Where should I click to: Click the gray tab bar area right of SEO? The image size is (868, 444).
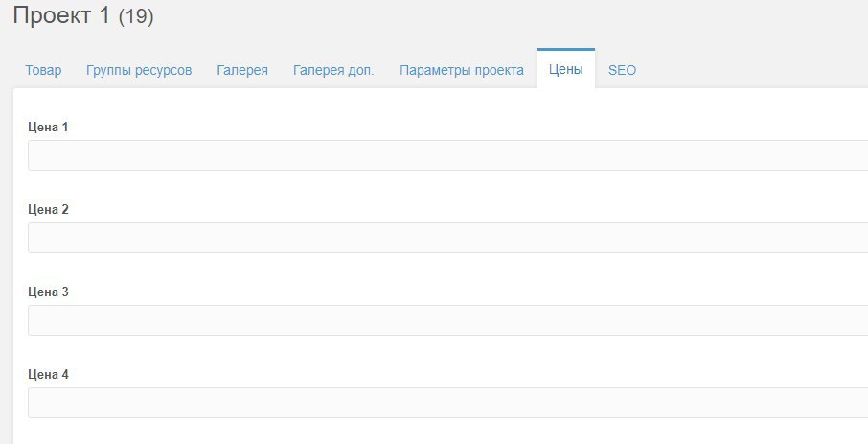[759, 70]
